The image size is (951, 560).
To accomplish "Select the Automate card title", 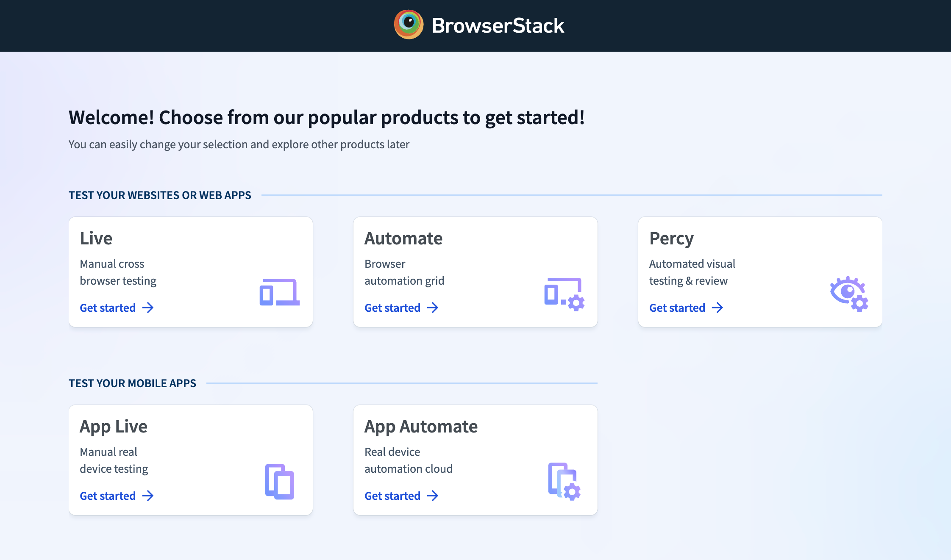I will pyautogui.click(x=403, y=238).
